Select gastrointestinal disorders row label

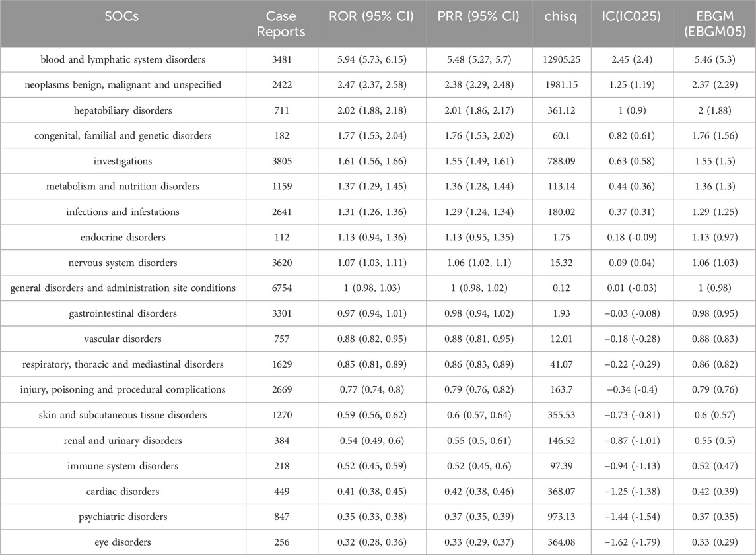click(x=122, y=313)
